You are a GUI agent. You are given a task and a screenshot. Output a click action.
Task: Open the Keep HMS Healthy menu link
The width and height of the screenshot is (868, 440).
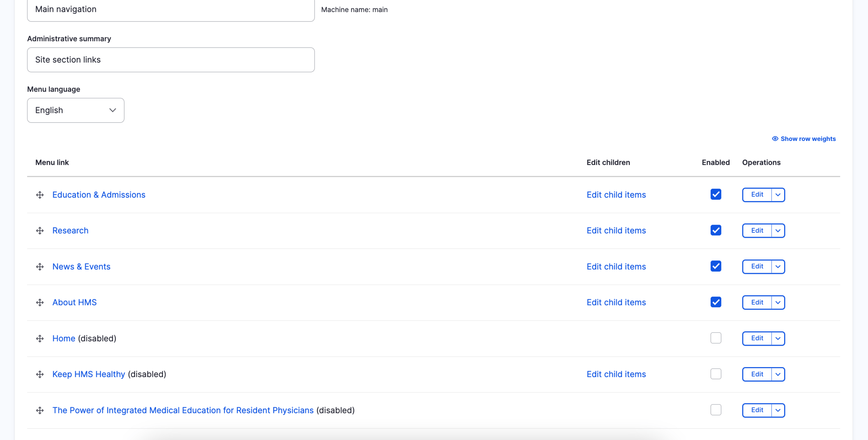pyautogui.click(x=89, y=374)
